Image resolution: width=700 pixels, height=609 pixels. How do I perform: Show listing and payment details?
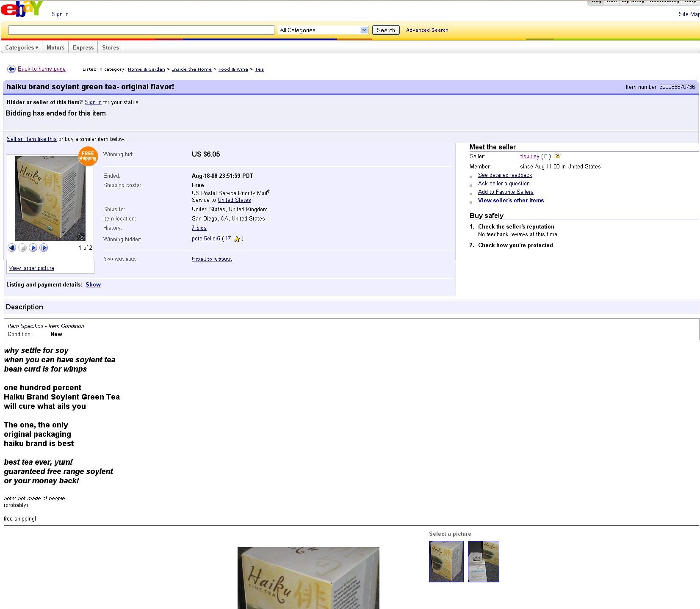[x=93, y=284]
